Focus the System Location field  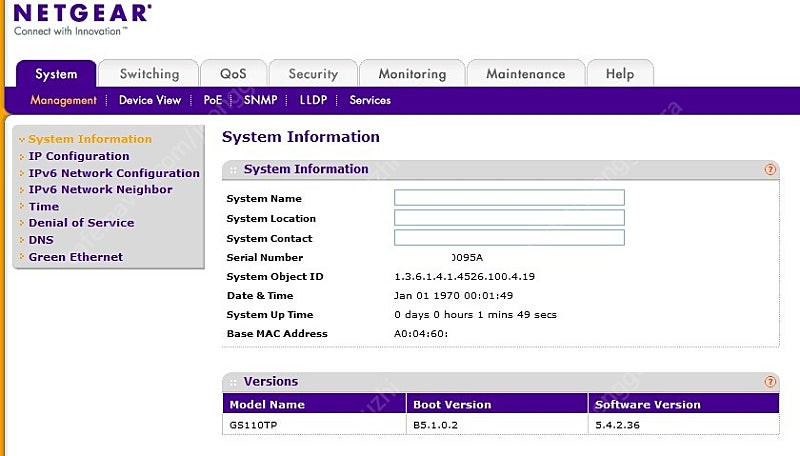509,217
